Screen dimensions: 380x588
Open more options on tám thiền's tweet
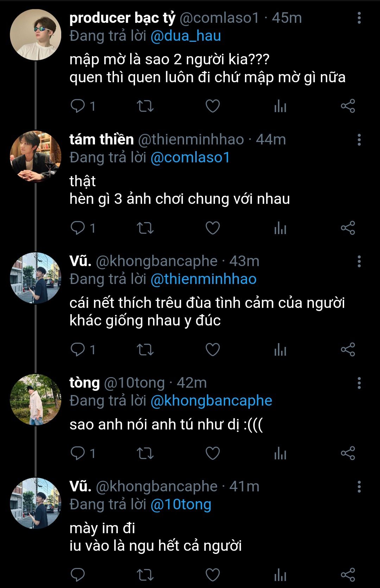[x=359, y=140]
